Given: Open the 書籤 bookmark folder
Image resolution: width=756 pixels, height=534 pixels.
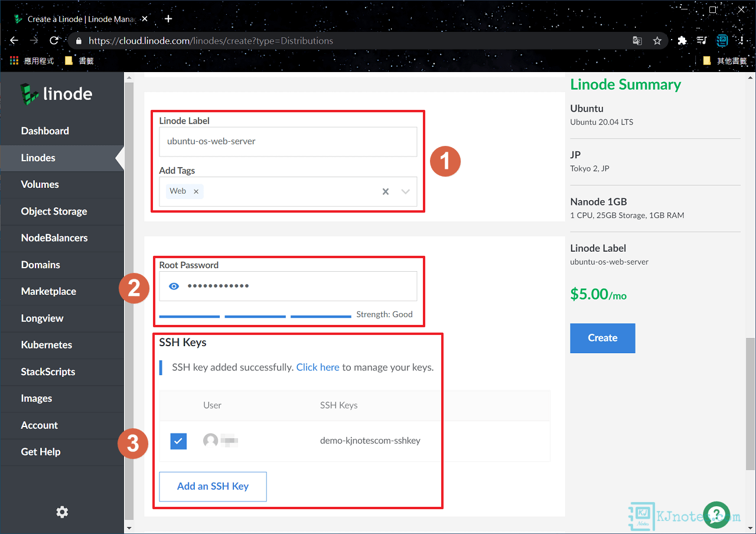Looking at the screenshot, I should tap(79, 61).
